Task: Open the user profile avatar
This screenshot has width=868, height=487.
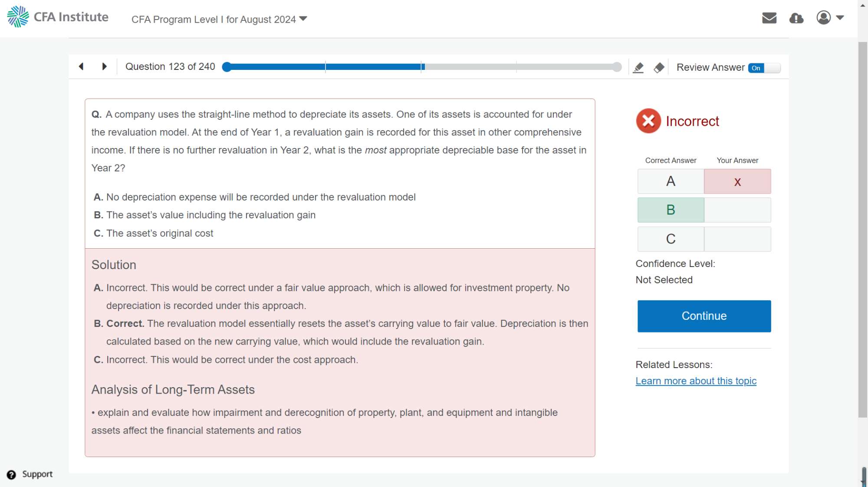Action: pyautogui.click(x=823, y=18)
